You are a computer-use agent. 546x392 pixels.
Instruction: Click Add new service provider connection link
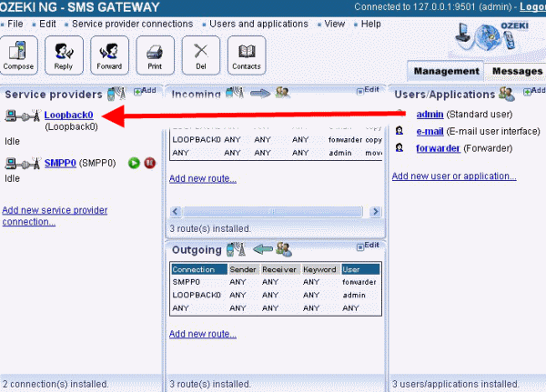point(55,216)
